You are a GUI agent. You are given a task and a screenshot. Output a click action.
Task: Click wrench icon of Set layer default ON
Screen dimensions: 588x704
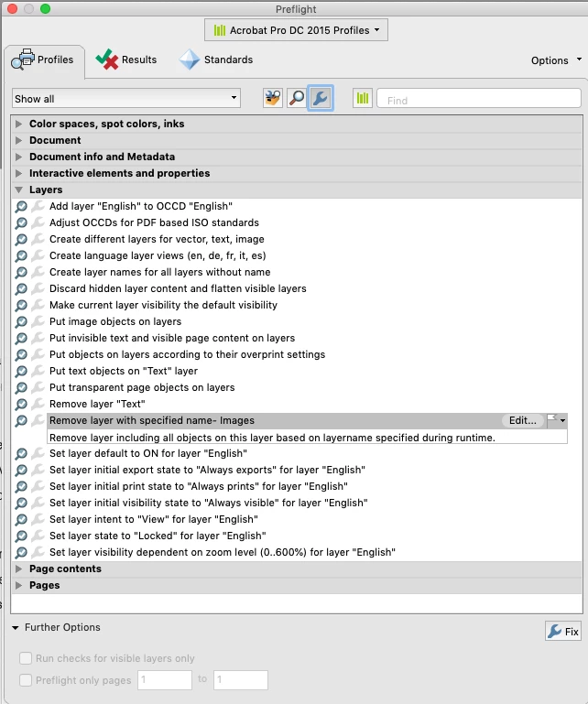[38, 453]
